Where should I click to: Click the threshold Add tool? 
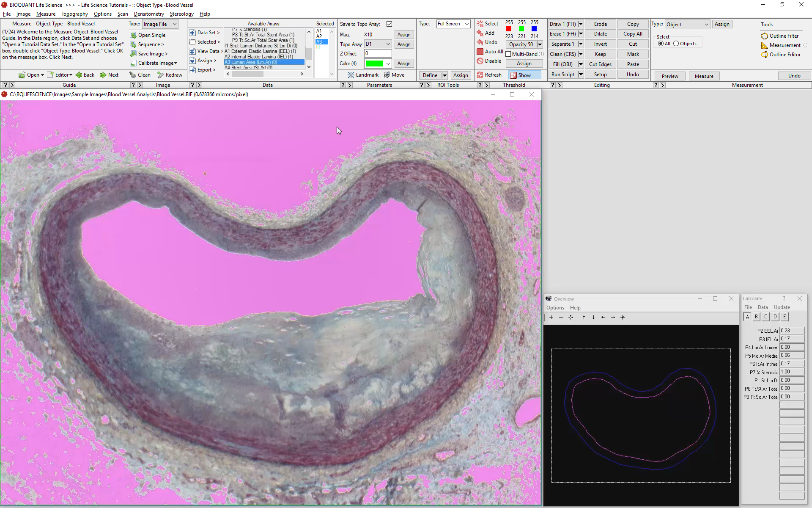point(486,33)
